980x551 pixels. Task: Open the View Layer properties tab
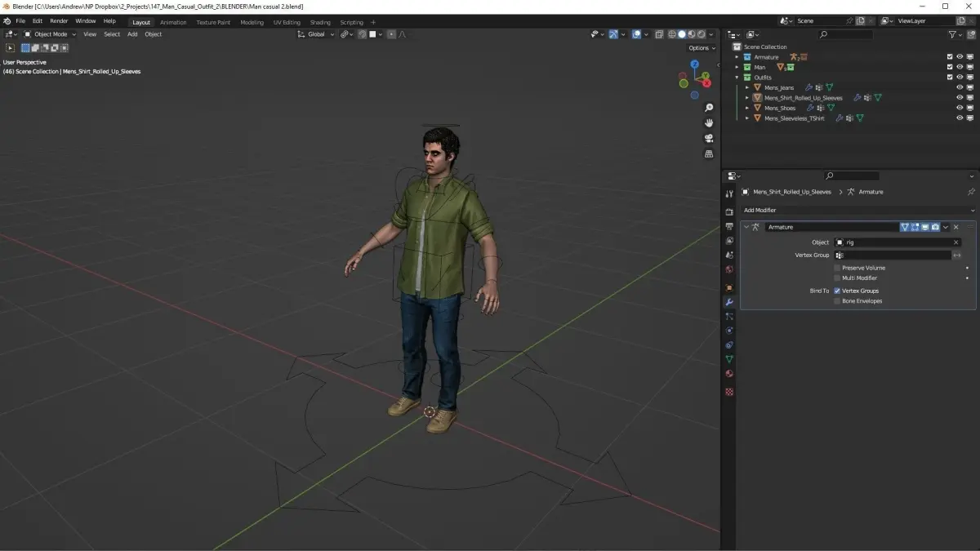point(729,241)
